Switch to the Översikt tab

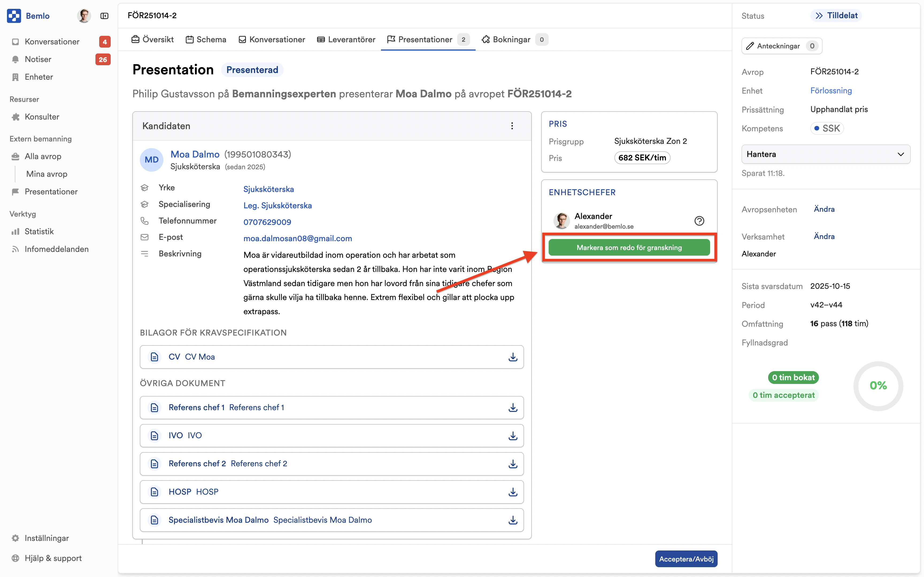click(152, 39)
